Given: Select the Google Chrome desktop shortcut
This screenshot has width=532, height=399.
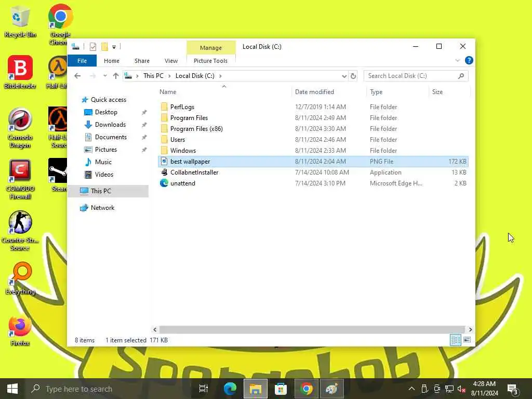Looking at the screenshot, I should (60, 25).
